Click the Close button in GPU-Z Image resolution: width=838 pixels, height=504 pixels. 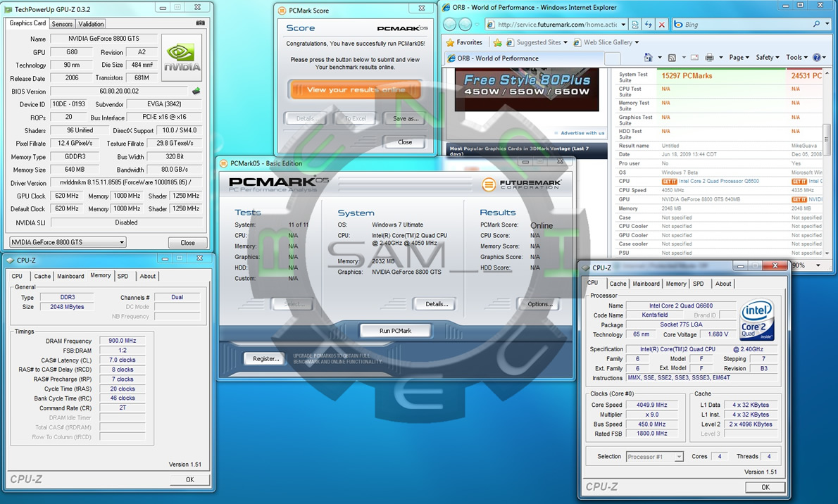coord(187,243)
